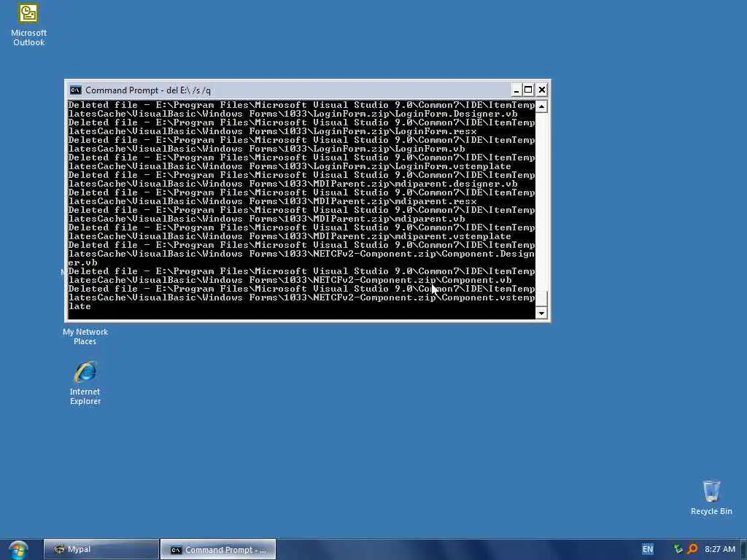
Task: Click the output line ending mdiparent.vstemplate
Action: [290, 237]
